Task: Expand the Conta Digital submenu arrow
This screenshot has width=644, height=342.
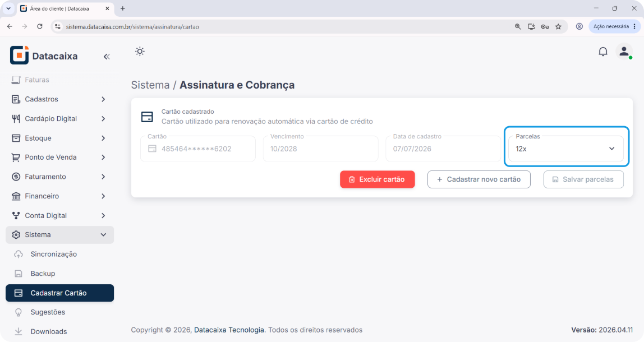Action: pyautogui.click(x=103, y=215)
